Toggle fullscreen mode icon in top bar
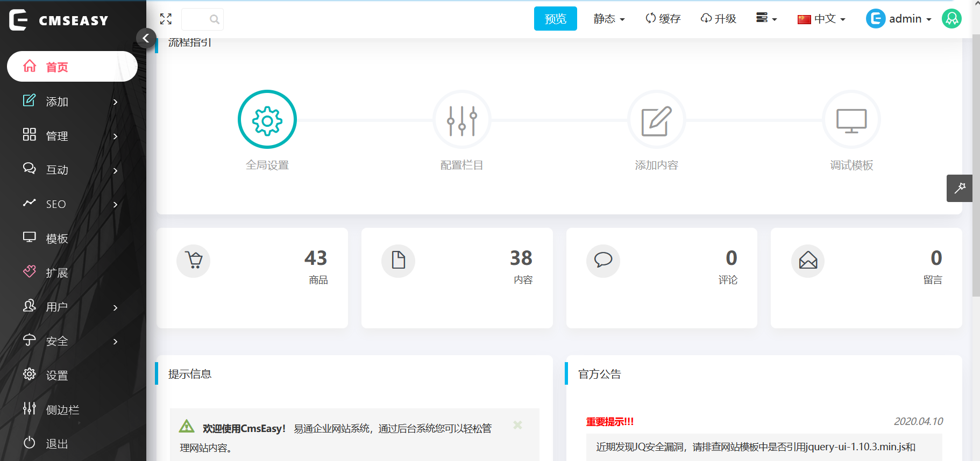This screenshot has height=461, width=980. pos(166,19)
